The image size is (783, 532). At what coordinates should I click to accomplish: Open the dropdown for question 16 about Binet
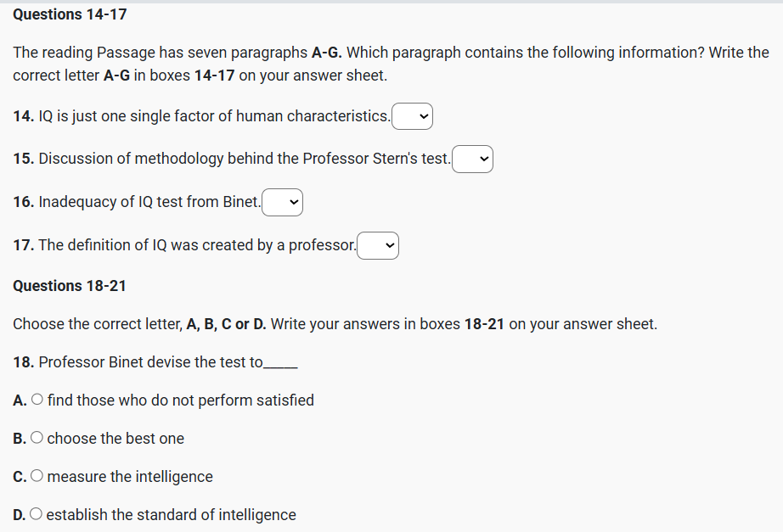[283, 202]
